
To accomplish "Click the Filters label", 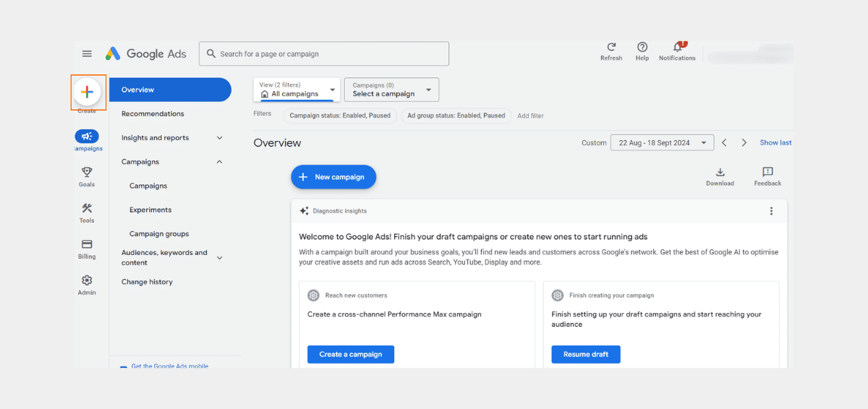I will 263,113.
